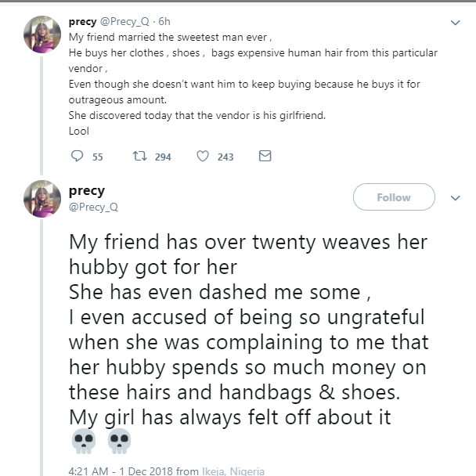This screenshot has height=476, width=476.
Task: Open the avatar on the first tweet
Action: click(x=43, y=34)
